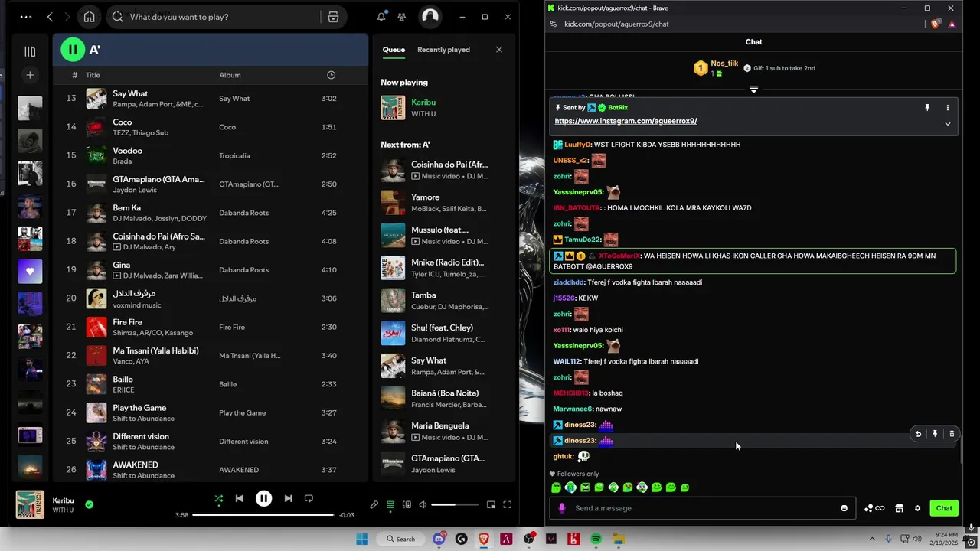The image size is (980, 551).
Task: Open File Explorer from the taskbar
Action: coord(618,539)
